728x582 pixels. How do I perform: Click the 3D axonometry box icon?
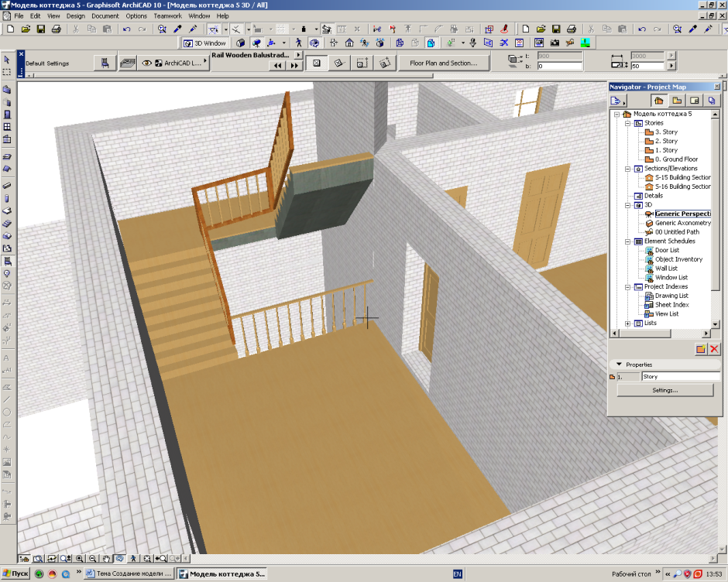(x=241, y=43)
